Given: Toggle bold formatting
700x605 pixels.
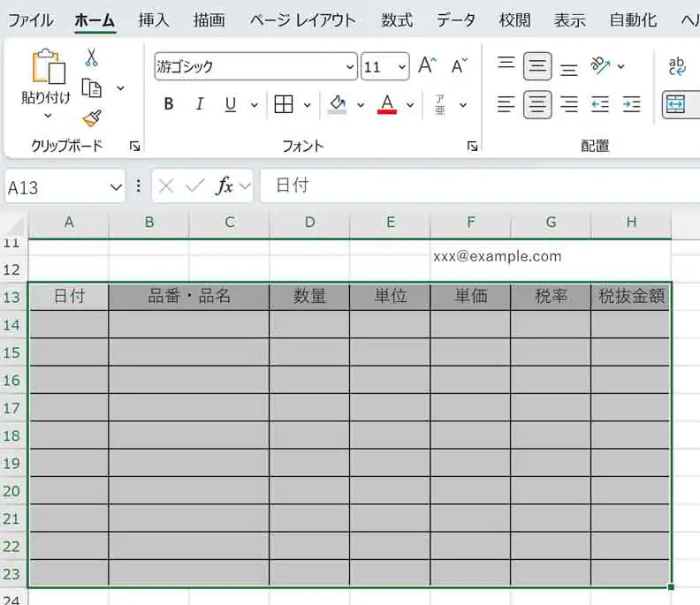Looking at the screenshot, I should pos(169,105).
